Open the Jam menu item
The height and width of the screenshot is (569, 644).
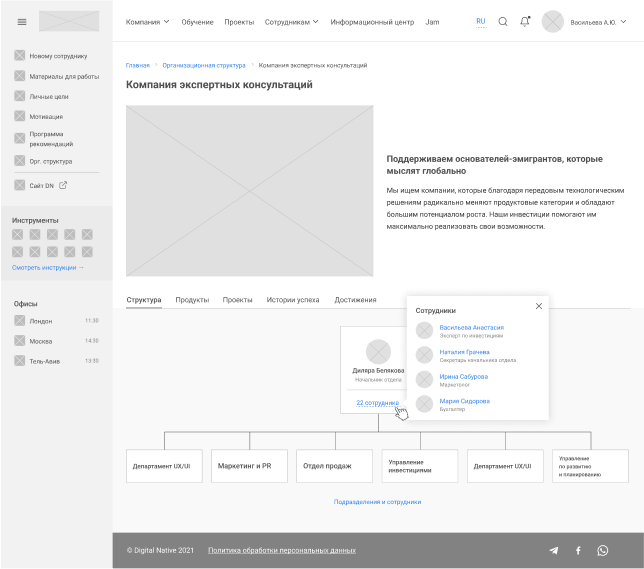[432, 22]
